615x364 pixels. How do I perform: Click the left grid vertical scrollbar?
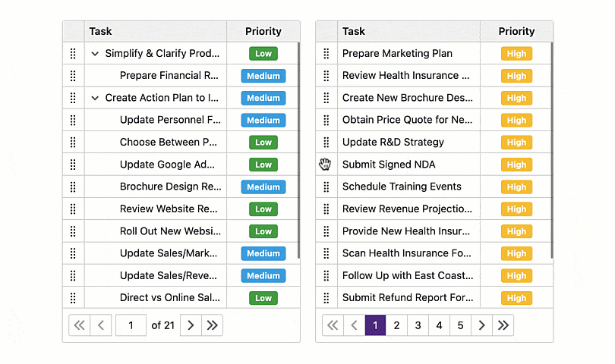pos(299,152)
